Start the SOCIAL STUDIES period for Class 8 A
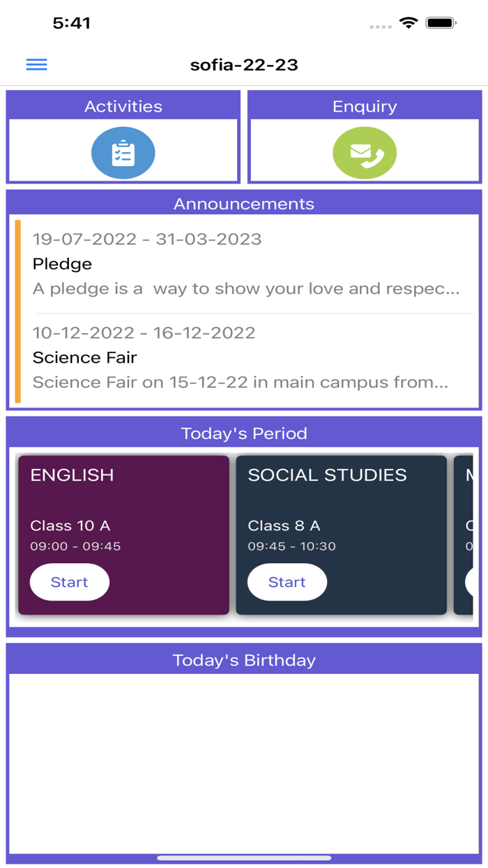Viewport: 488px width, 868px height. 287,582
